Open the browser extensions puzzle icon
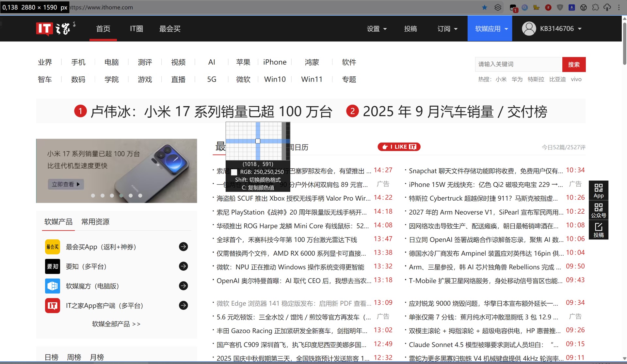Screen dimensions: 627x364 pos(595,7)
